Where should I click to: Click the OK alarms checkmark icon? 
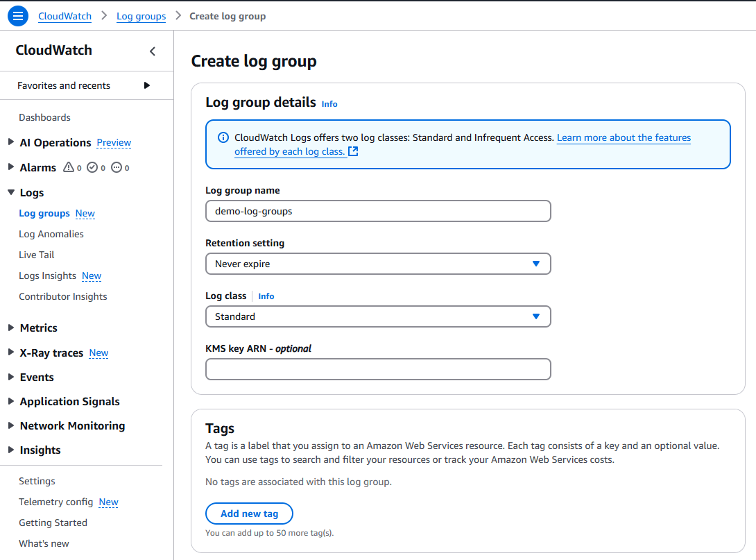click(94, 167)
